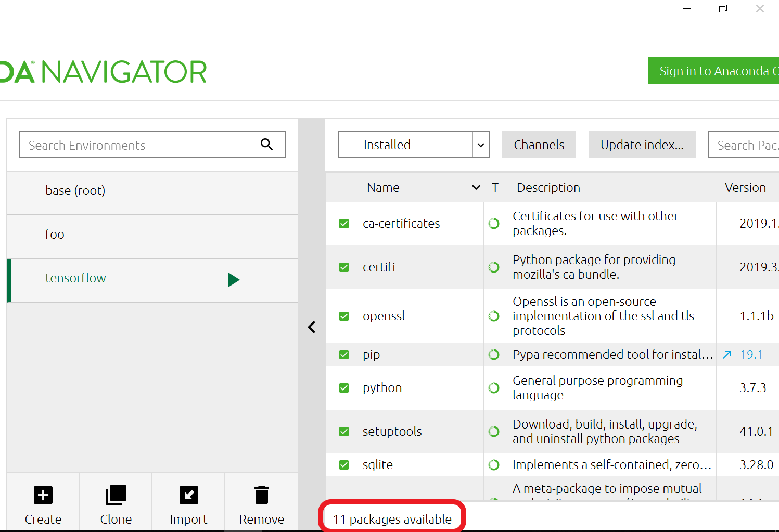Toggle the ca-certificates package checkbox
This screenshot has height=532, width=779.
coord(344,224)
